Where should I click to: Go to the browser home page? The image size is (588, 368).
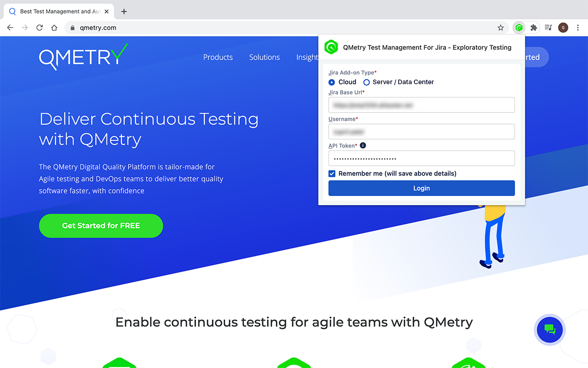pos(54,28)
